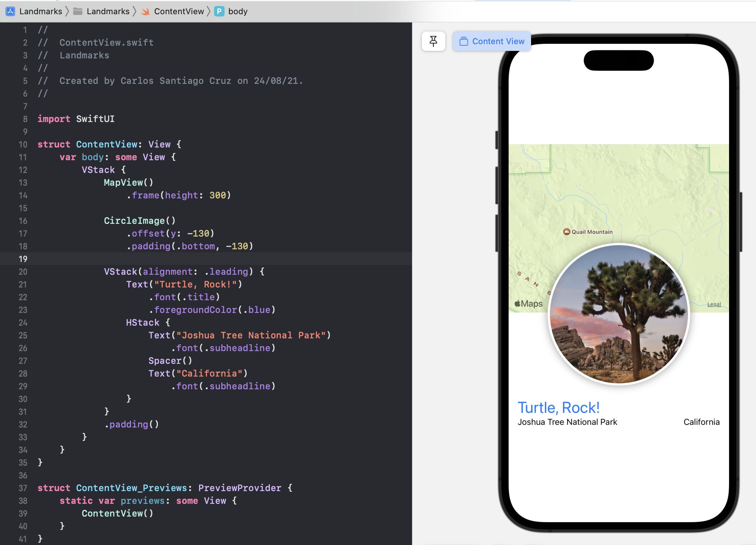This screenshot has width=756, height=545.
Task: Click the Apple Maps logo on map
Action: click(x=528, y=304)
